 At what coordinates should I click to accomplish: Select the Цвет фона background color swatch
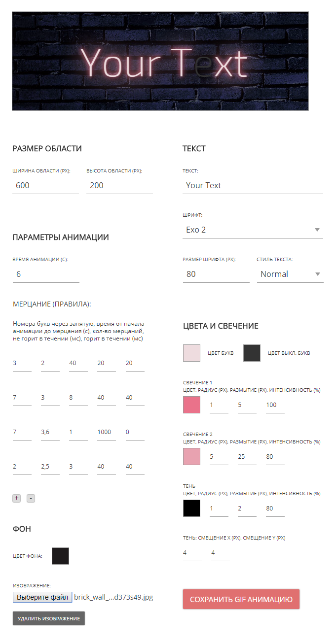coord(61,556)
